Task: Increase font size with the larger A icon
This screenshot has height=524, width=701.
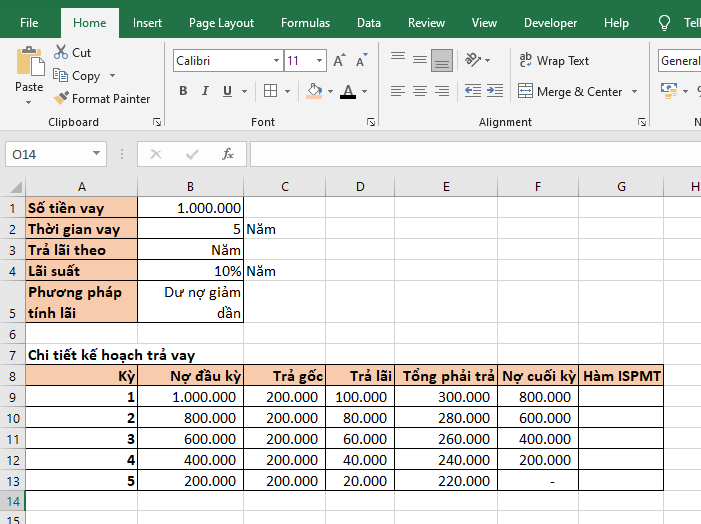Action: tap(339, 61)
